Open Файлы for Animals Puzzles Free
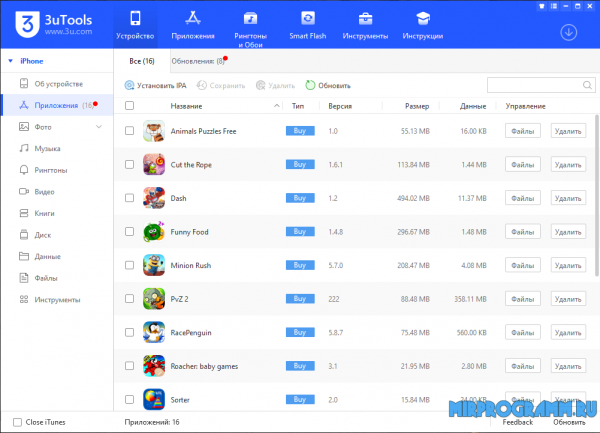Image resolution: width=600 pixels, height=433 pixels. (522, 131)
